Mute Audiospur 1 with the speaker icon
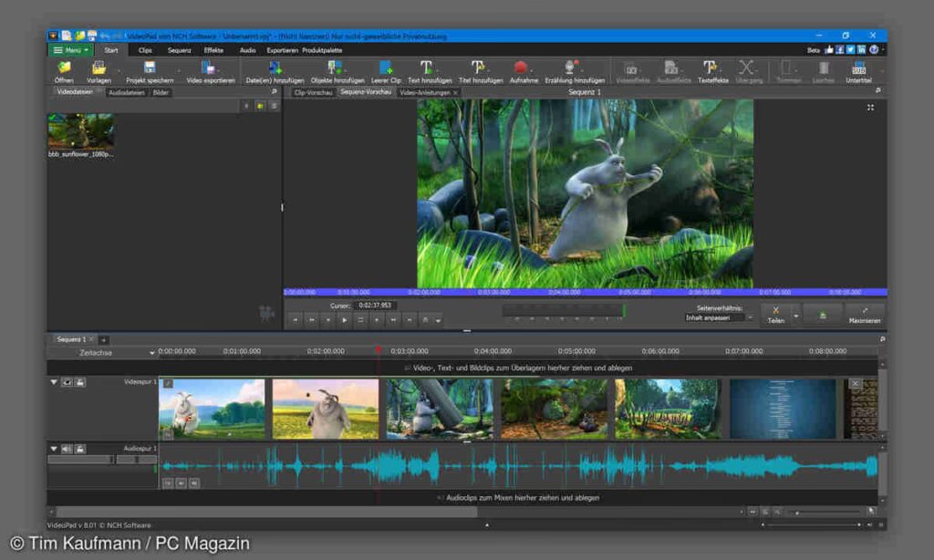Viewport: 934px width, 560px height. (67, 449)
